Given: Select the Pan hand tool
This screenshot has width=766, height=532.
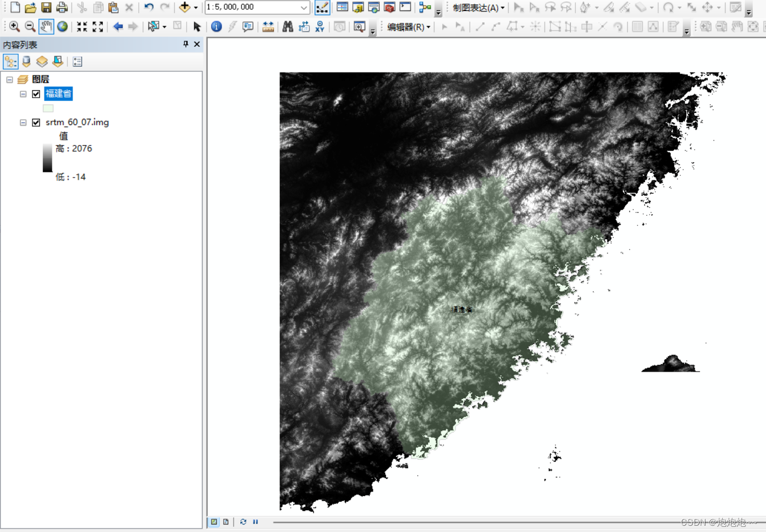Looking at the screenshot, I should pyautogui.click(x=46, y=26).
